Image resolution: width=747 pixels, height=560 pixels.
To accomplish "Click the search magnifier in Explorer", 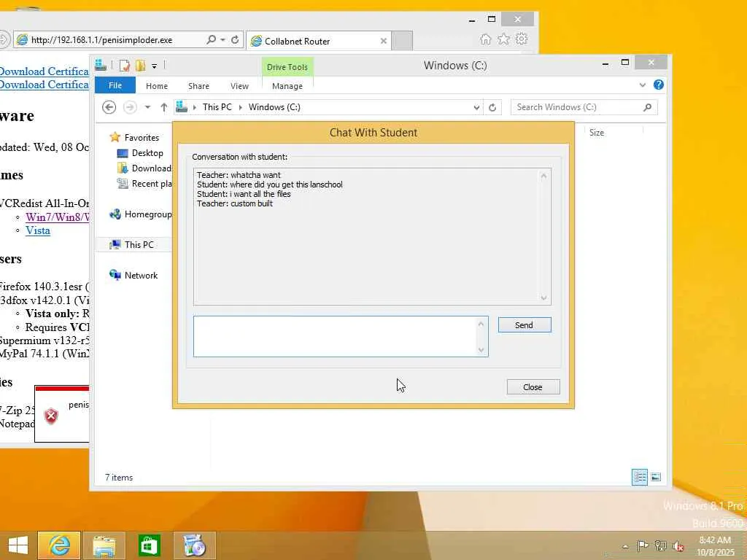I will coord(648,107).
